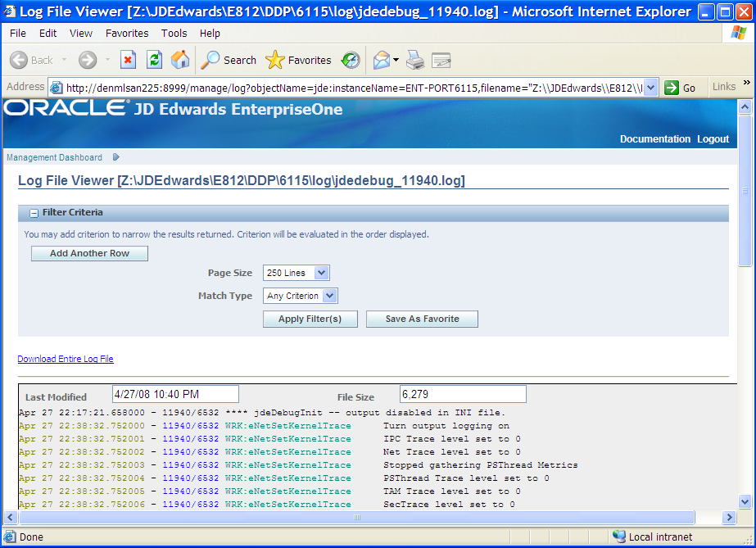The image size is (756, 548).
Task: Print the page with printer icon
Action: pyautogui.click(x=415, y=61)
